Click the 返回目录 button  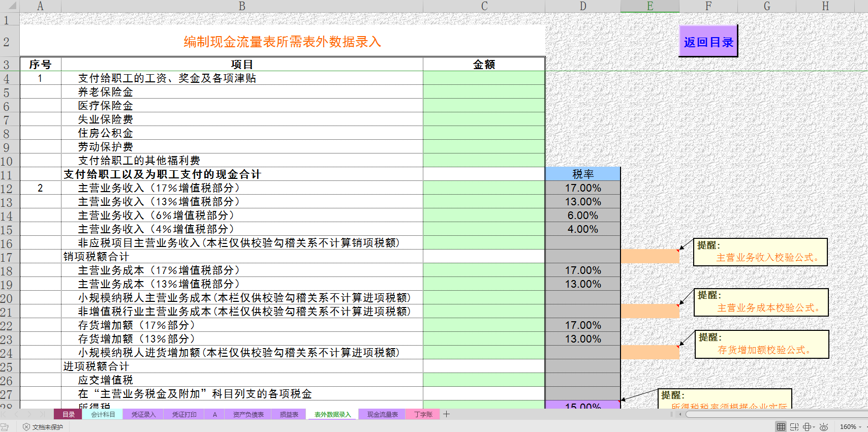[708, 41]
